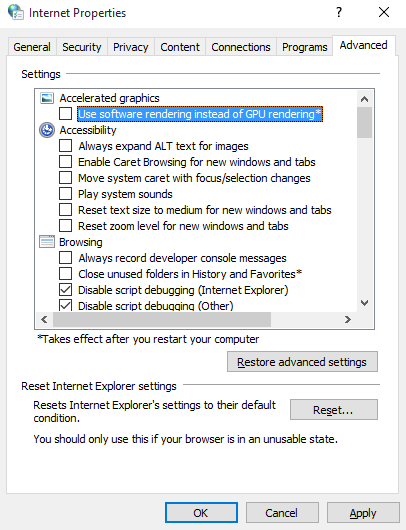Viewport: 406px width, 530px height.
Task: Click the Internet Properties globe title icon
Action: click(x=16, y=12)
